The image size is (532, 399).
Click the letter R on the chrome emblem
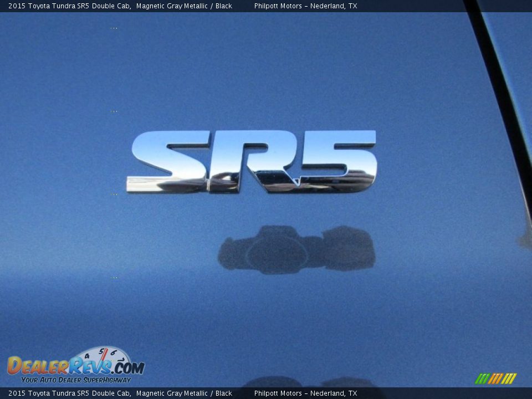click(x=249, y=162)
